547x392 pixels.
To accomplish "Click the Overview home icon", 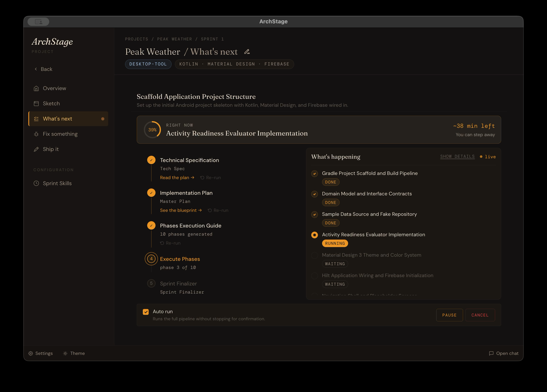I will click(36, 89).
